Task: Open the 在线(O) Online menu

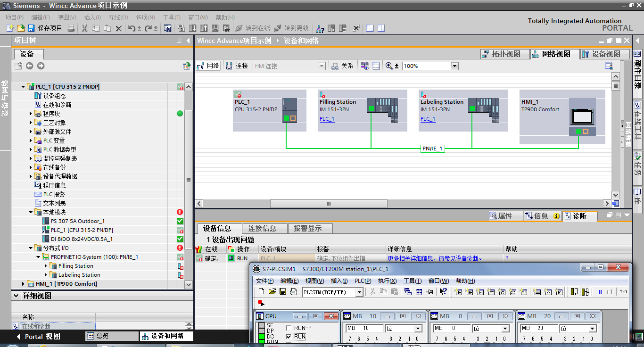Action: click(118, 17)
